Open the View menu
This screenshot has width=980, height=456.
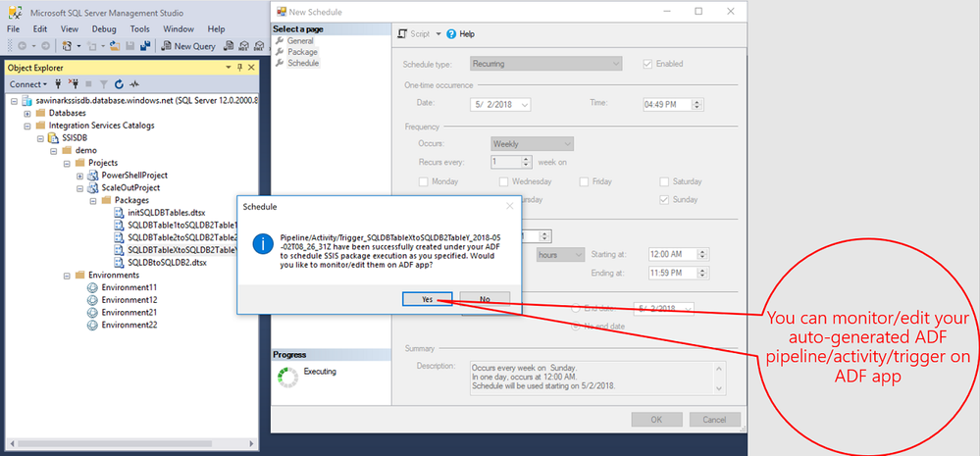pos(70,28)
